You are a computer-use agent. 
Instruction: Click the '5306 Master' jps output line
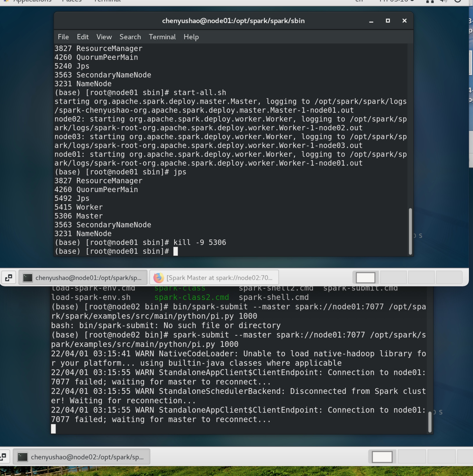pos(79,216)
